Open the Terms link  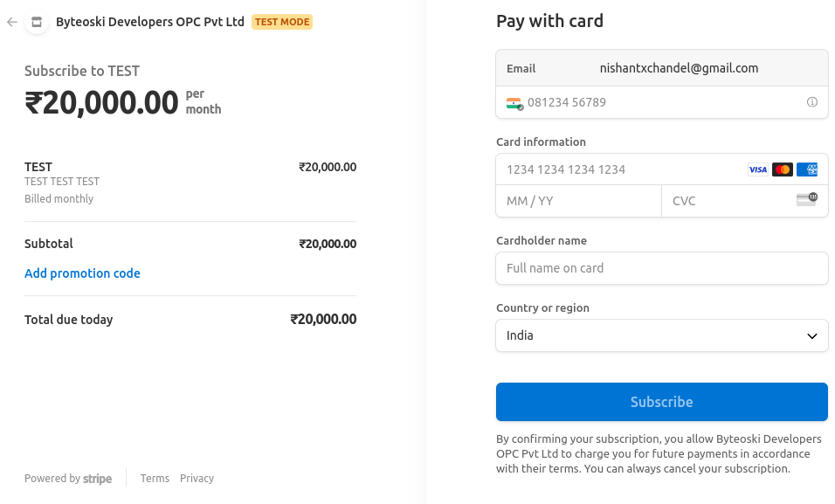pyautogui.click(x=155, y=479)
